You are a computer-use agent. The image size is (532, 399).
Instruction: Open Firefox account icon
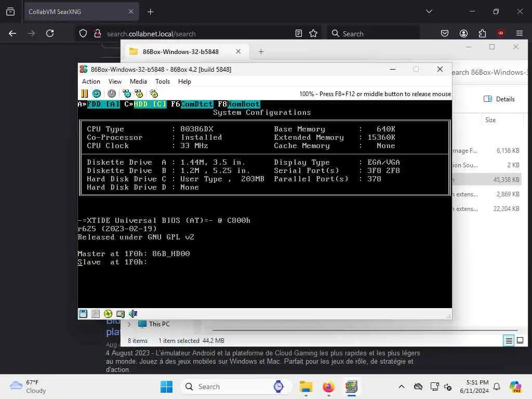(x=463, y=33)
